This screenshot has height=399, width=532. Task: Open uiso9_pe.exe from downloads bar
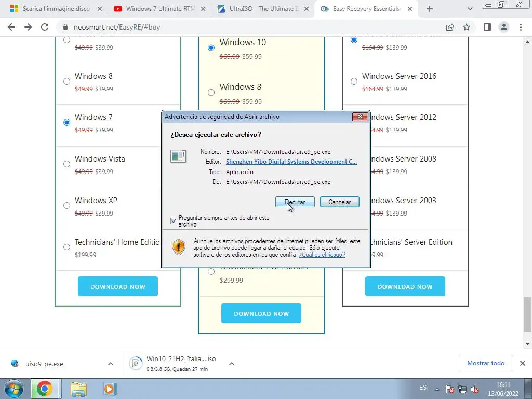[x=44, y=364]
